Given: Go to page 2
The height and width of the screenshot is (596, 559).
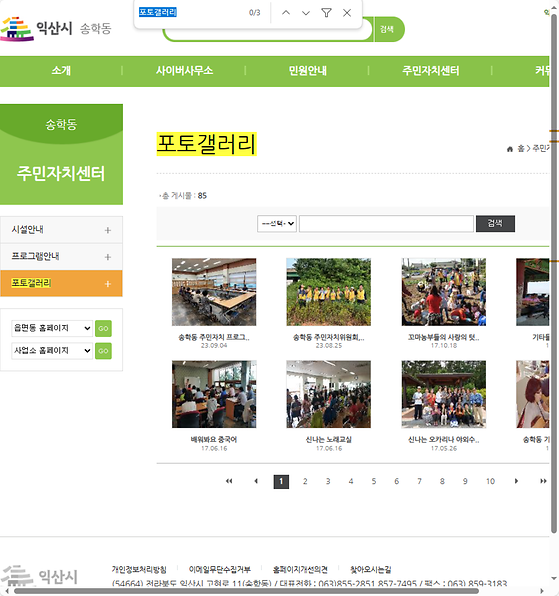Looking at the screenshot, I should point(305,482).
